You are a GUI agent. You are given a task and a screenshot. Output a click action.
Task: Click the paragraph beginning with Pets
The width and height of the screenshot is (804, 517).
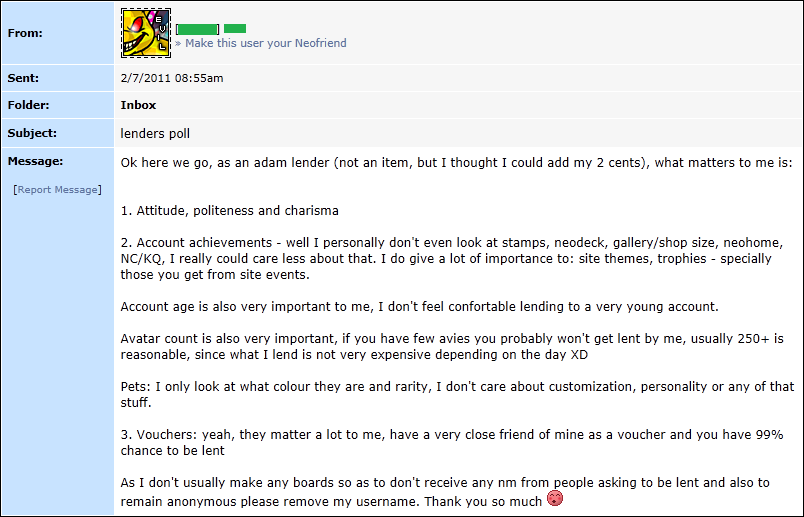(457, 394)
